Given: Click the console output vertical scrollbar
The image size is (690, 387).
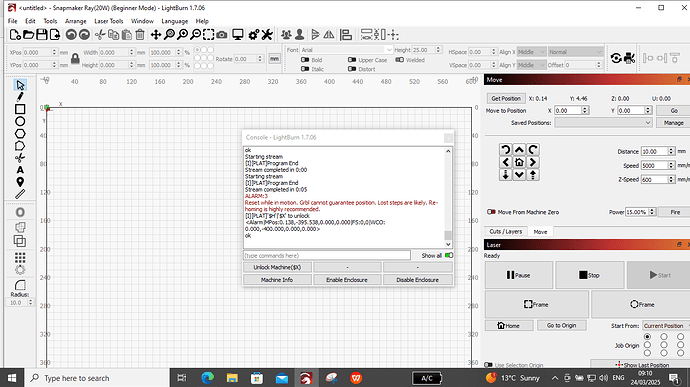Looking at the screenshot, I should click(448, 198).
